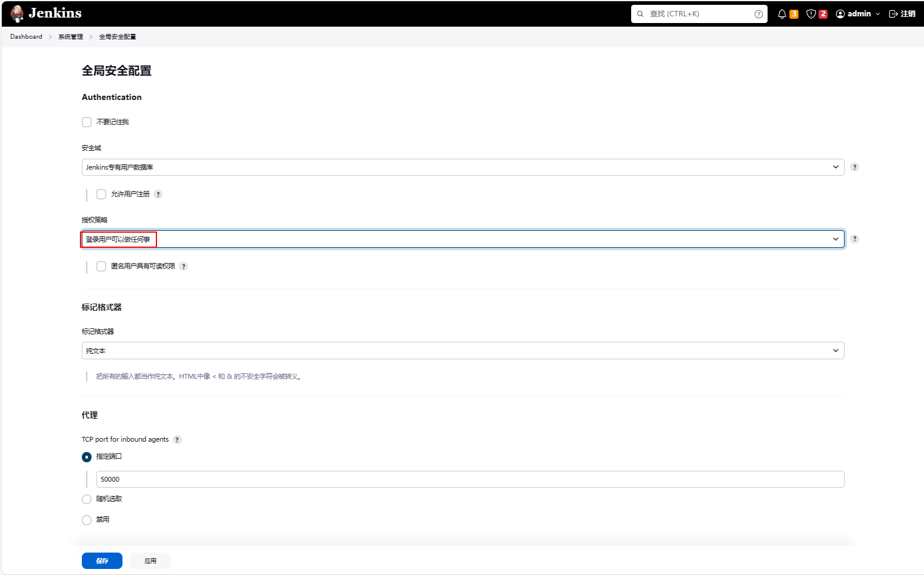Screen dimensions: 924x575
Task: Select the 指定端口 radio button
Action: pos(87,457)
